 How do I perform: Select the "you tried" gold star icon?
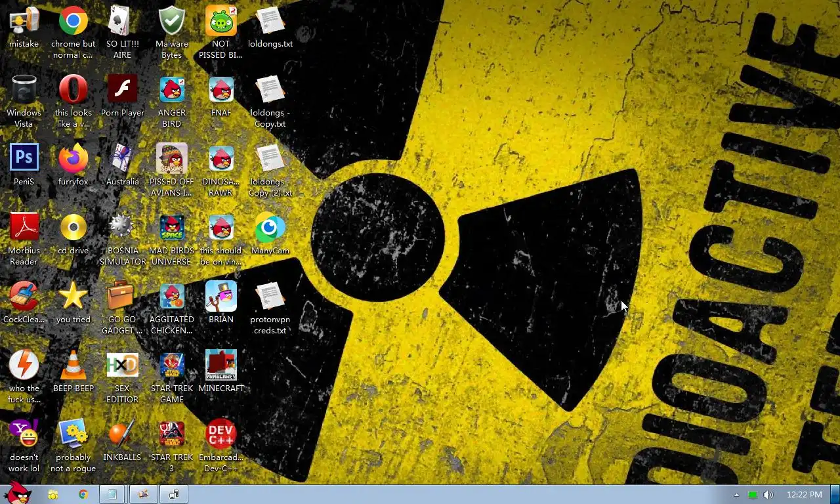coord(73,303)
